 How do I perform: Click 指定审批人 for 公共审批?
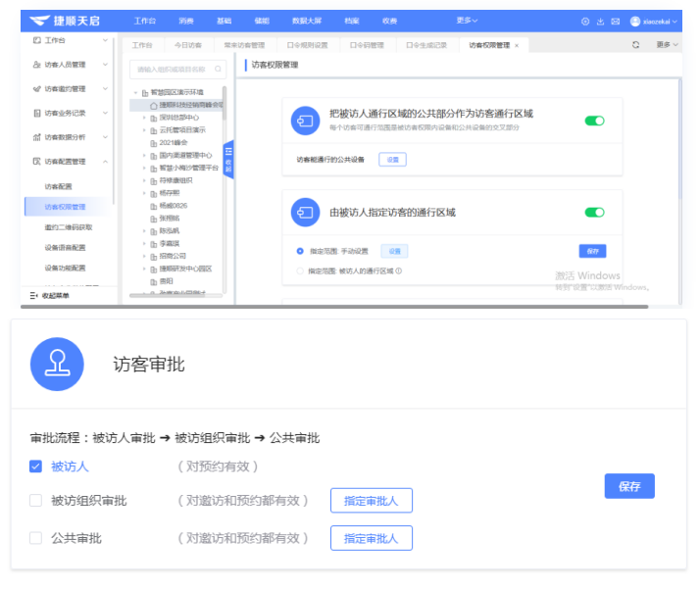tap(371, 538)
